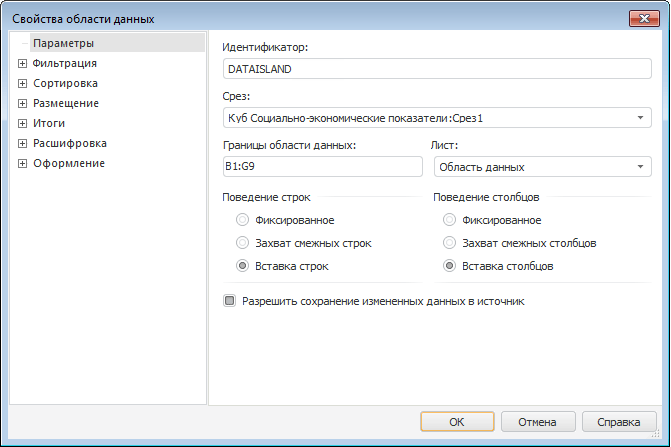Expand the Размещение tree node
The width and height of the screenshot is (671, 447).
22,104
